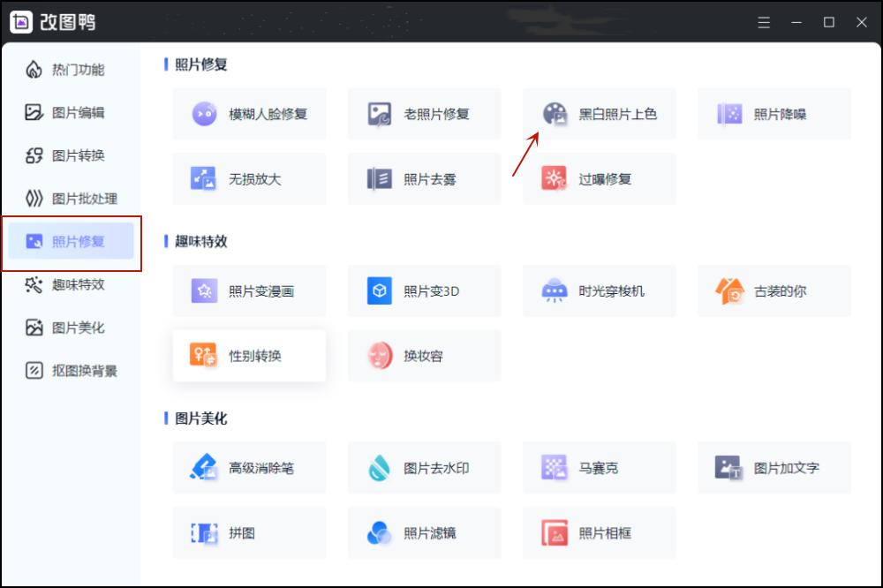Screen dimensions: 883x588
Task: Open 过曝修复 to fix overexposed photos
Action: [x=599, y=178]
